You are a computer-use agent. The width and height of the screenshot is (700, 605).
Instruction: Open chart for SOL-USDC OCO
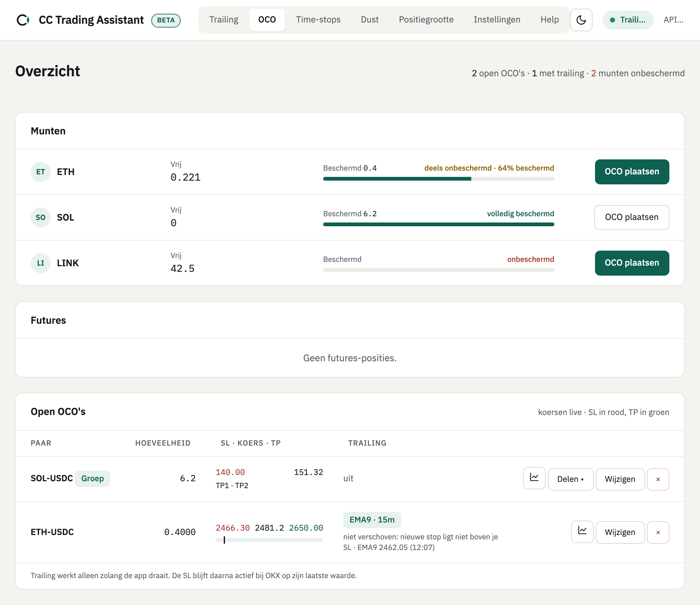(534, 478)
